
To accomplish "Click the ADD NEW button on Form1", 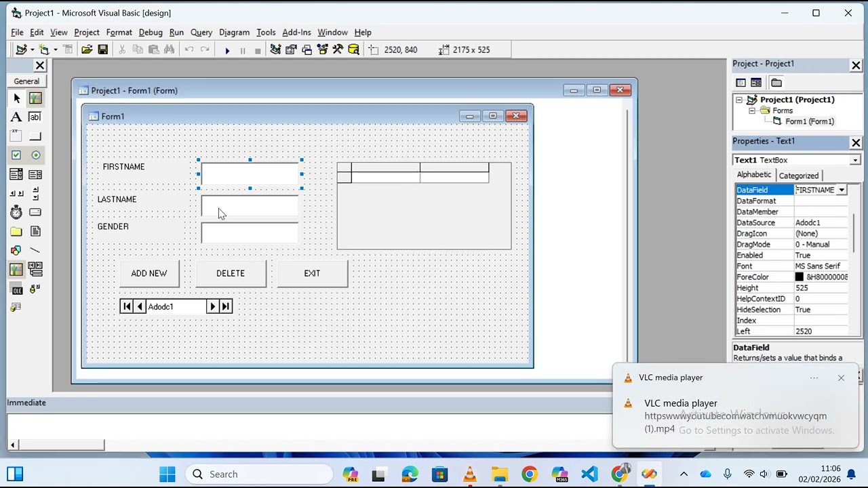I will pos(149,274).
